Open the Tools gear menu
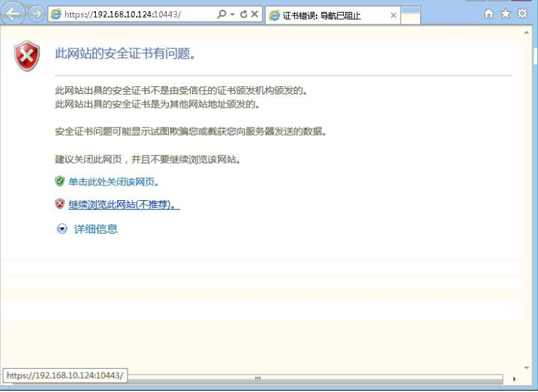538x392 pixels. 522,14
